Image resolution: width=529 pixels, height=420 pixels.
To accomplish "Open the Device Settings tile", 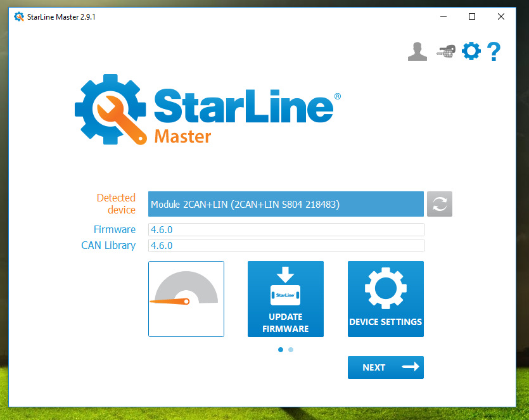I will [386, 299].
